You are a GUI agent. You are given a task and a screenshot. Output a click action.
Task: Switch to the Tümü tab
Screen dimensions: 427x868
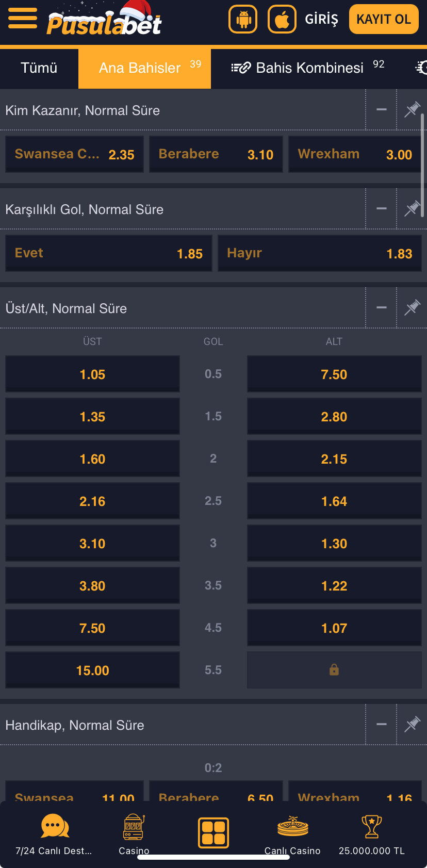pyautogui.click(x=39, y=68)
